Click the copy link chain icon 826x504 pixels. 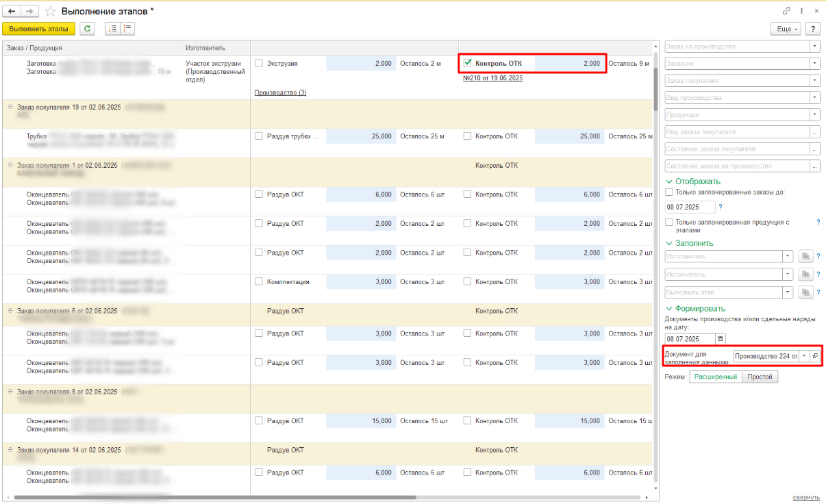coord(786,12)
